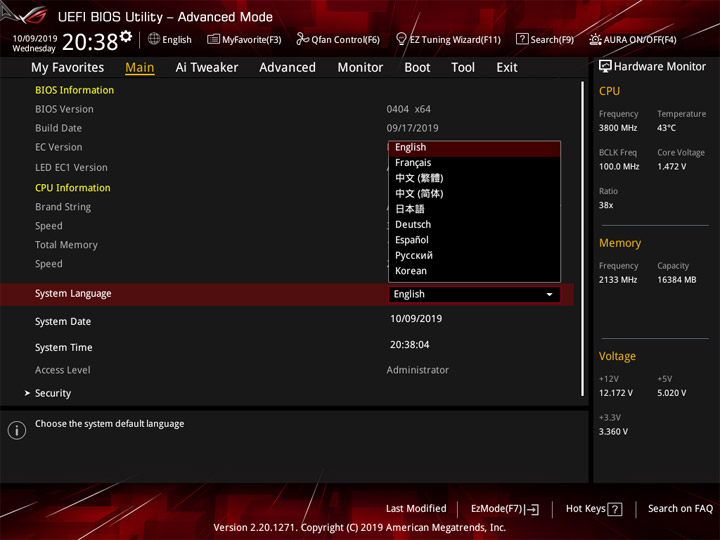Click the Build Date value 09/17/2019
Screen dimensions: 720x540
tap(412, 128)
